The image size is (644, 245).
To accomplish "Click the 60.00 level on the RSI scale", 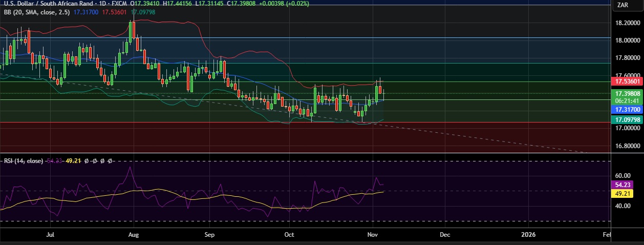I will [x=623, y=175].
